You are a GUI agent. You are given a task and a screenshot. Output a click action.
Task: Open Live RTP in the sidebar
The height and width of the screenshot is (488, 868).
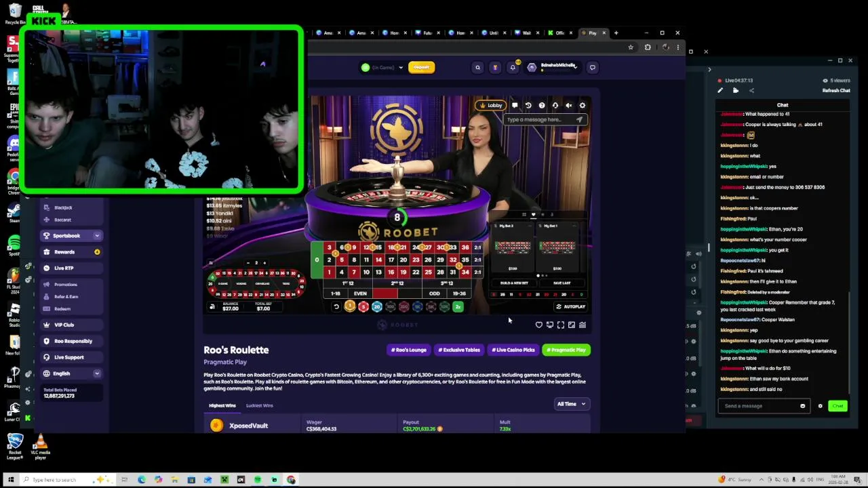pyautogui.click(x=71, y=268)
